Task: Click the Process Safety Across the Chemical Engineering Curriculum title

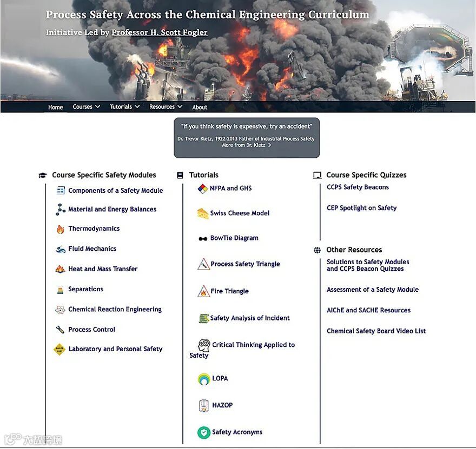Action: 207,15
